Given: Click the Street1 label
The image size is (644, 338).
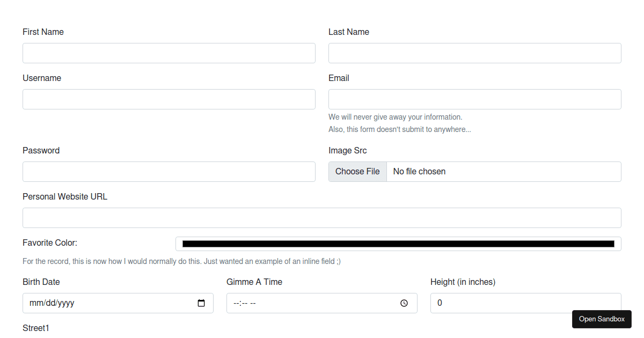Looking at the screenshot, I should (x=36, y=328).
